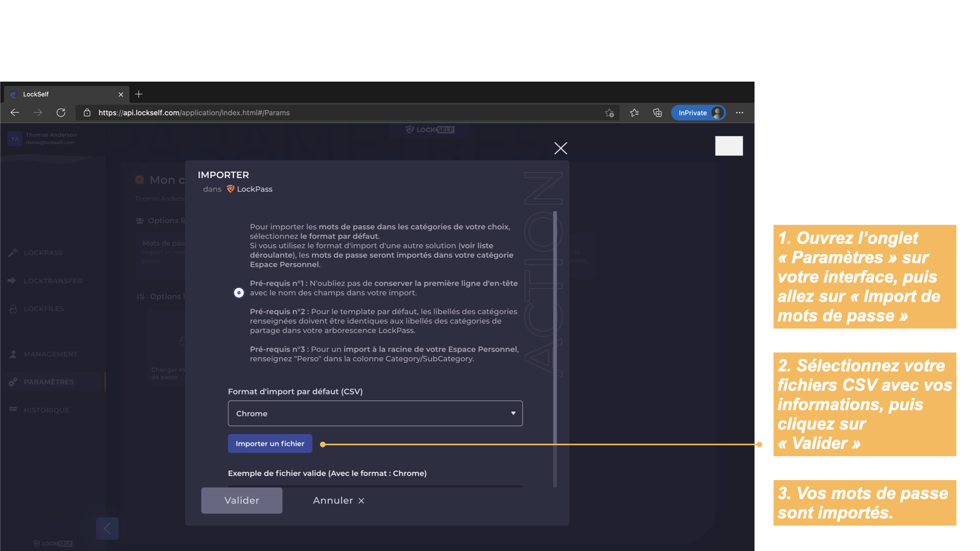Collapse sidebar with chevron button
Image resolution: width=980 pixels, height=551 pixels.
click(x=107, y=529)
